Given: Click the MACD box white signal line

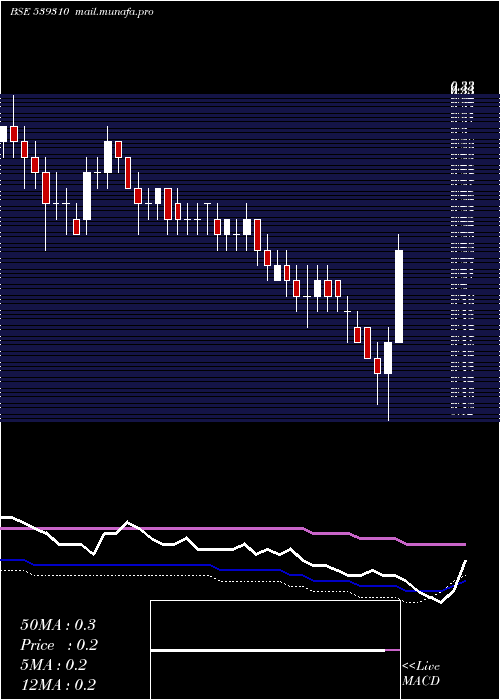Looking at the screenshot, I should coord(268,650).
